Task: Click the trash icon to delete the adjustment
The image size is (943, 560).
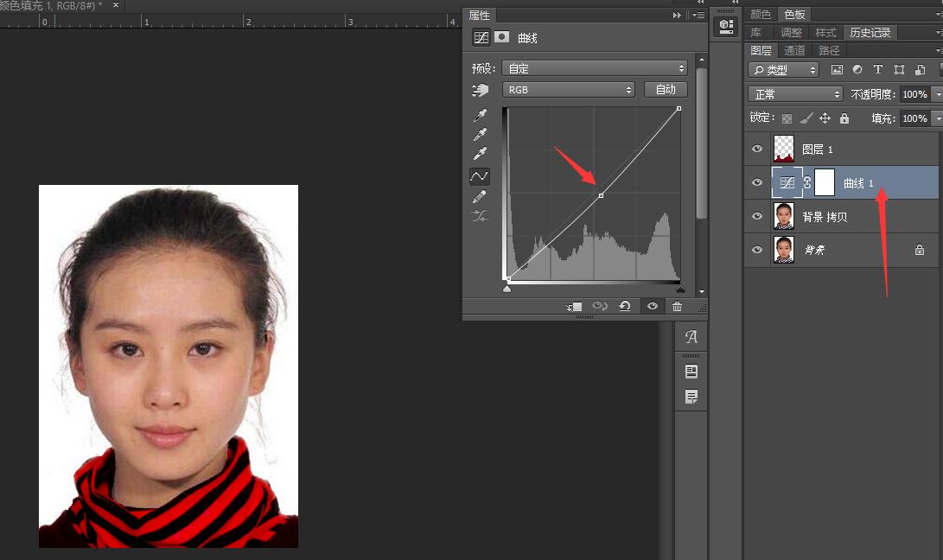Action: point(678,306)
